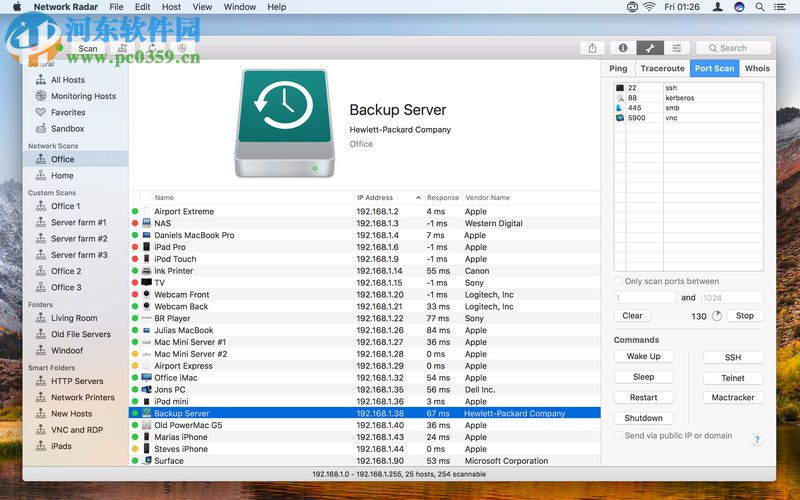Click the yellow status dot for Airport Express
The height and width of the screenshot is (500, 800).
135,366
